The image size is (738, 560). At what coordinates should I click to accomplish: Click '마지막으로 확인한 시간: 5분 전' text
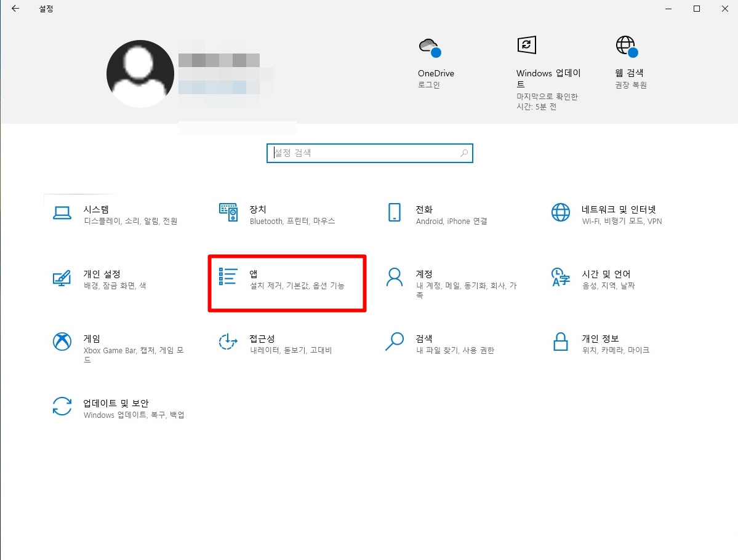pos(547,102)
